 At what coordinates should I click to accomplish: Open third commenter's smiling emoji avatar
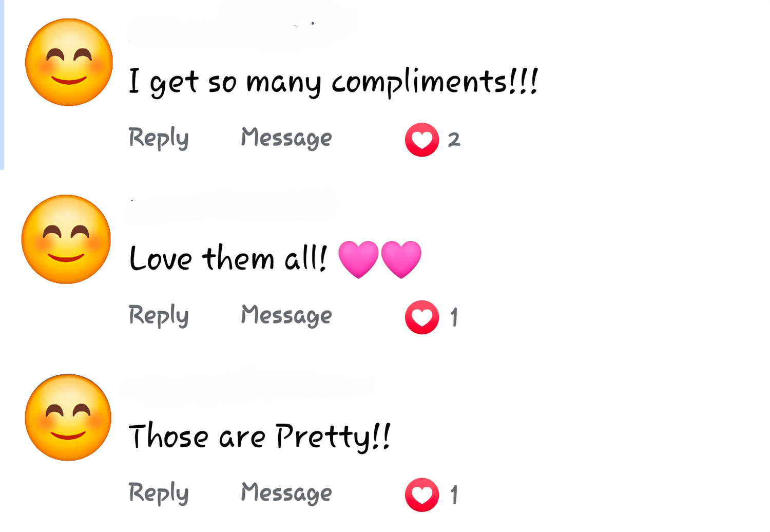coord(68,417)
